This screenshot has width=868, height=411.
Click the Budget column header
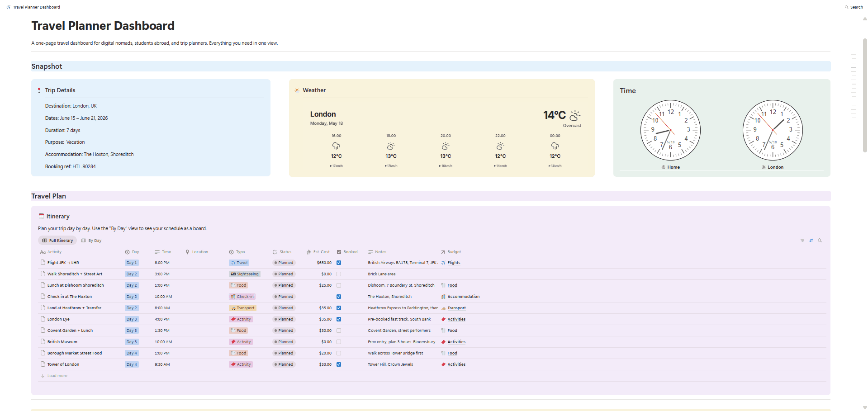pos(451,252)
